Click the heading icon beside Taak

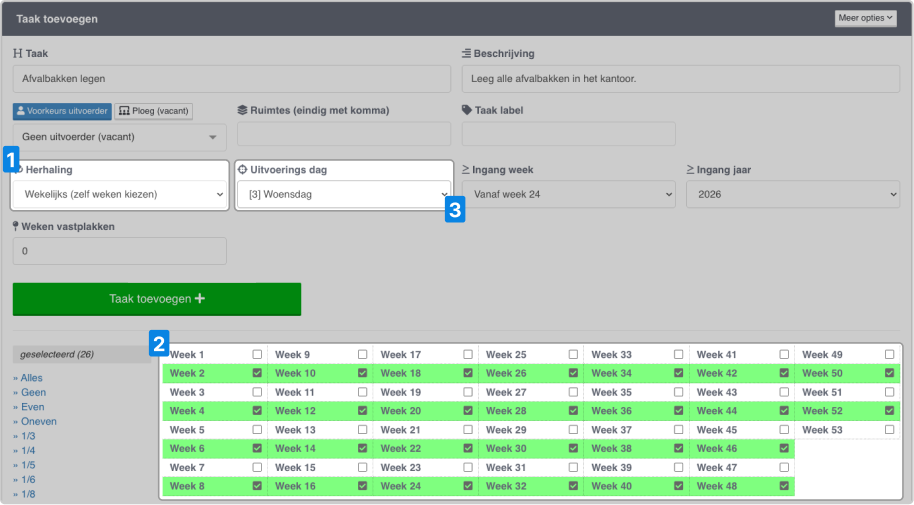pos(17,54)
